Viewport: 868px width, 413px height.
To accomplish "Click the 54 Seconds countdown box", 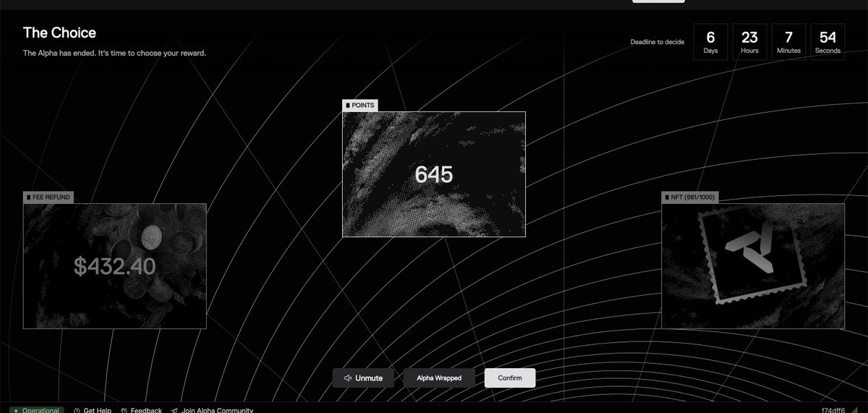I will (x=827, y=42).
